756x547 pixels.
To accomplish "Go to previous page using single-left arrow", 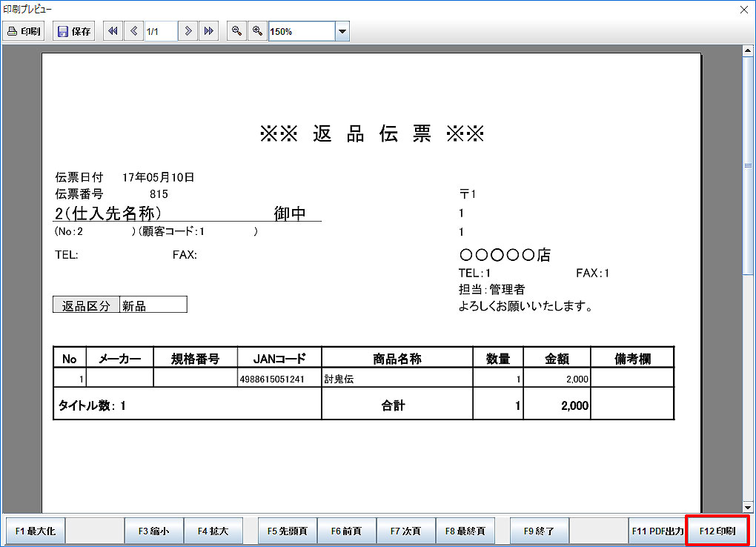I will click(x=134, y=31).
